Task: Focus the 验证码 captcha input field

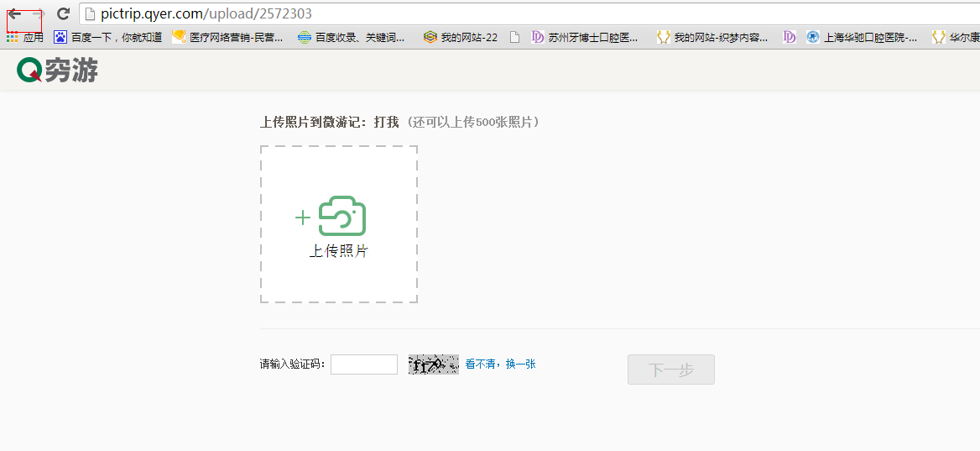Action: [x=364, y=364]
